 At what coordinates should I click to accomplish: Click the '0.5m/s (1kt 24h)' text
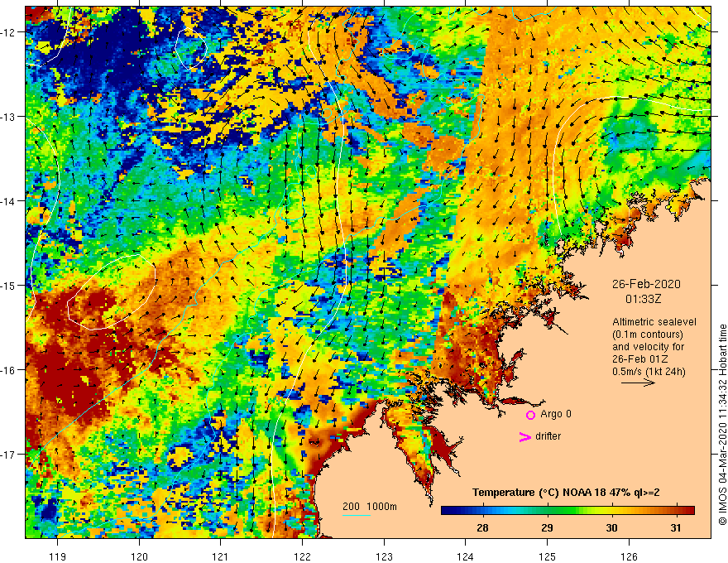pos(649,371)
